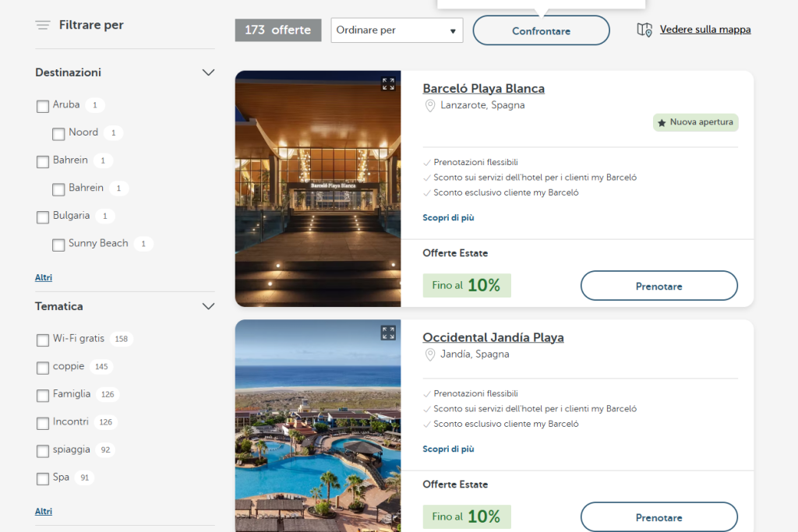Collapse the Destinazioni filter section chevron
The image size is (798, 532).
click(x=208, y=72)
